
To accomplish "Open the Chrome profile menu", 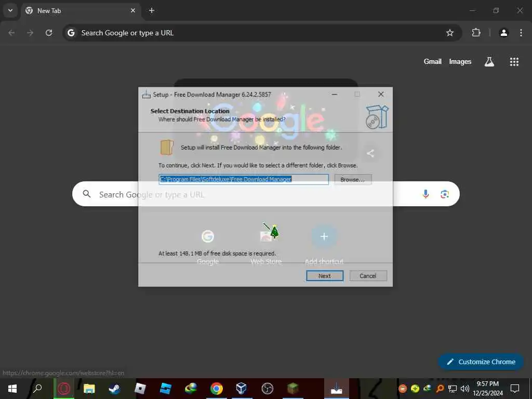I will pos(504,33).
